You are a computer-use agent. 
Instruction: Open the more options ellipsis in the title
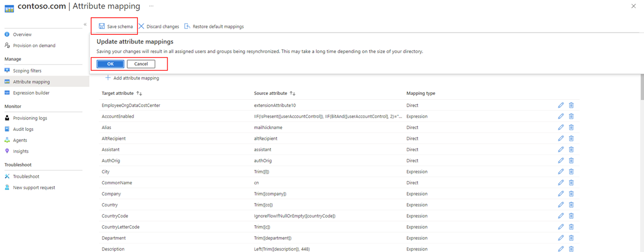point(151,6)
